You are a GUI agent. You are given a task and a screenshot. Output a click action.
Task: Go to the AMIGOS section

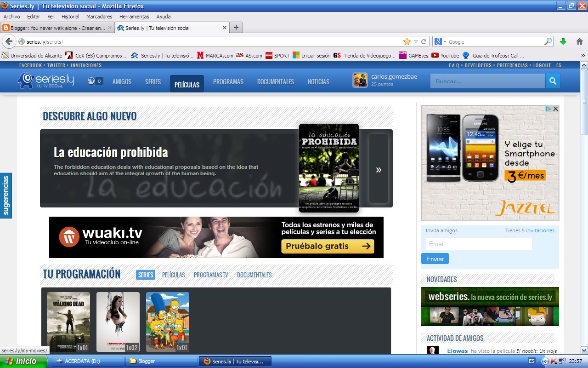click(122, 81)
